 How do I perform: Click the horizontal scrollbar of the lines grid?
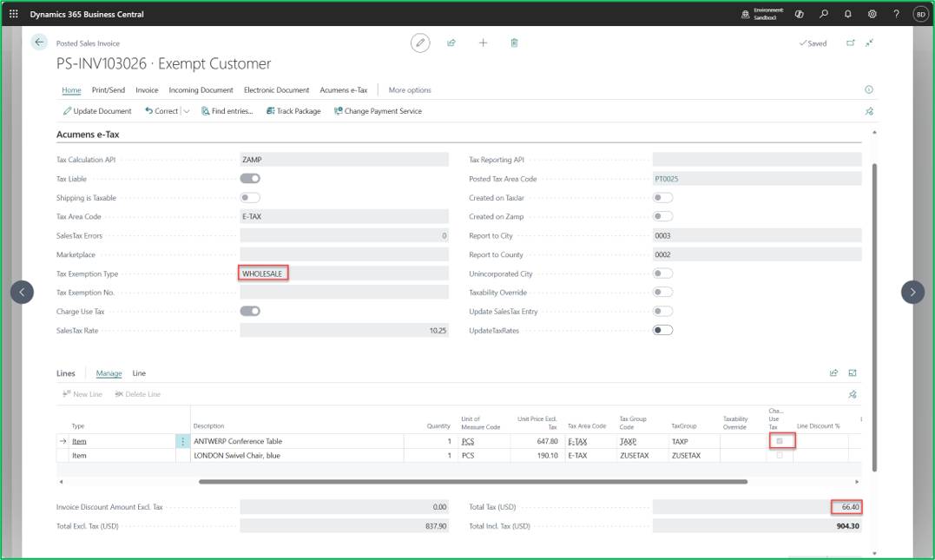[x=473, y=481]
